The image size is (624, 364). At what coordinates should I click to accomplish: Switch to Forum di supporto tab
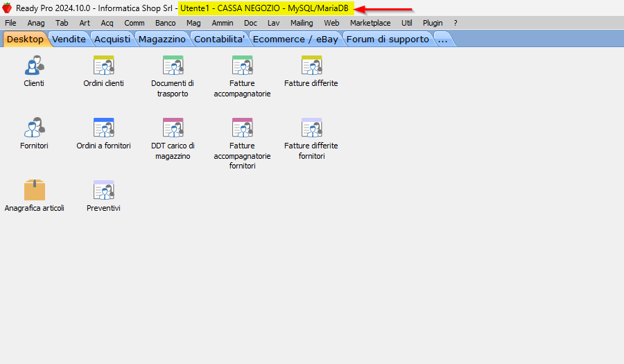point(388,39)
